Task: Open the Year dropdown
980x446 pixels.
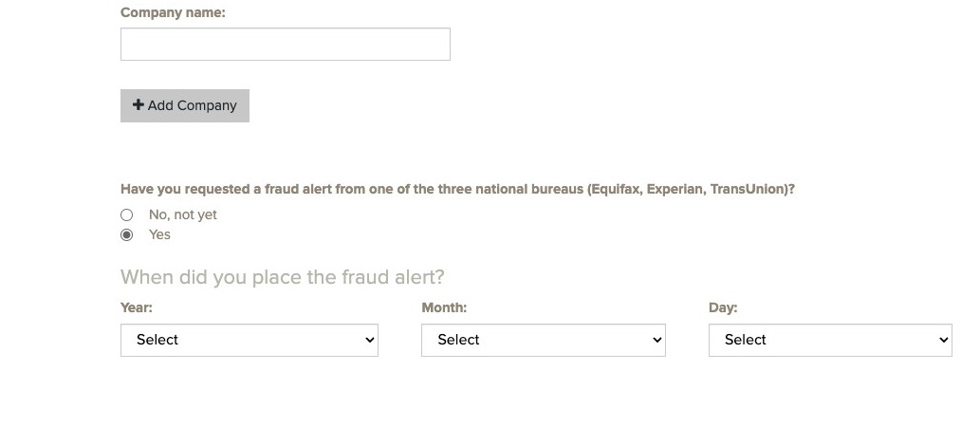Action: (249, 340)
